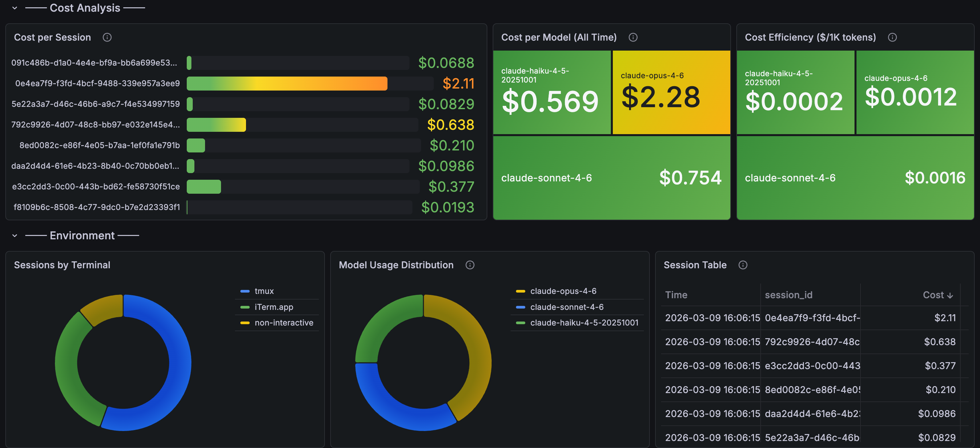This screenshot has height=448, width=980.
Task: View the Session Table panel info
Action: coord(743,265)
